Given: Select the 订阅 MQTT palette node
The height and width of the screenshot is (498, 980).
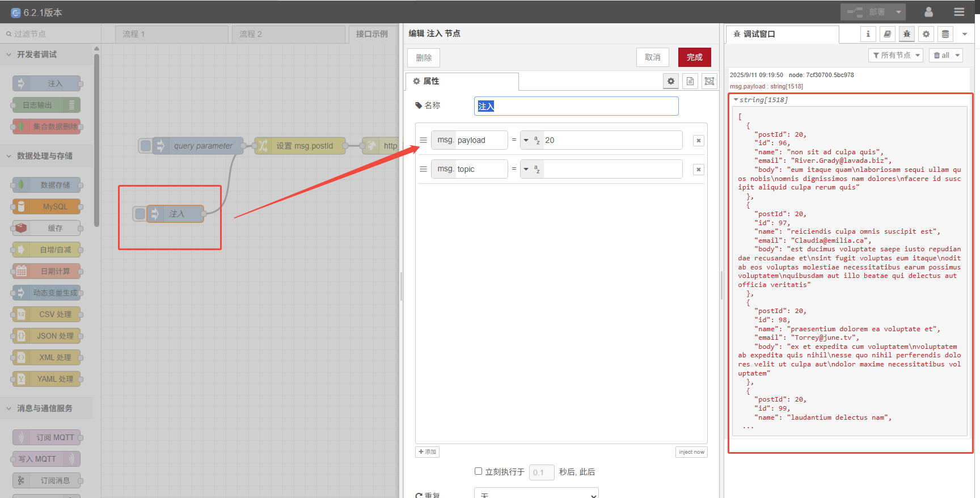Looking at the screenshot, I should tap(47, 437).
